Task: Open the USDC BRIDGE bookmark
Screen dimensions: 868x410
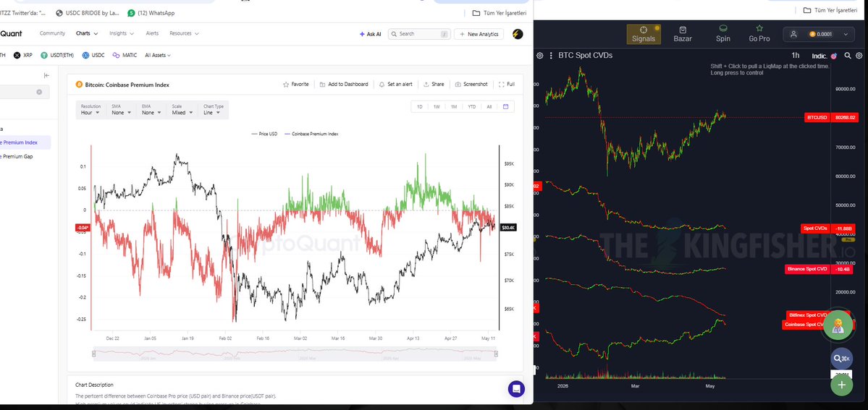Action: (88, 13)
